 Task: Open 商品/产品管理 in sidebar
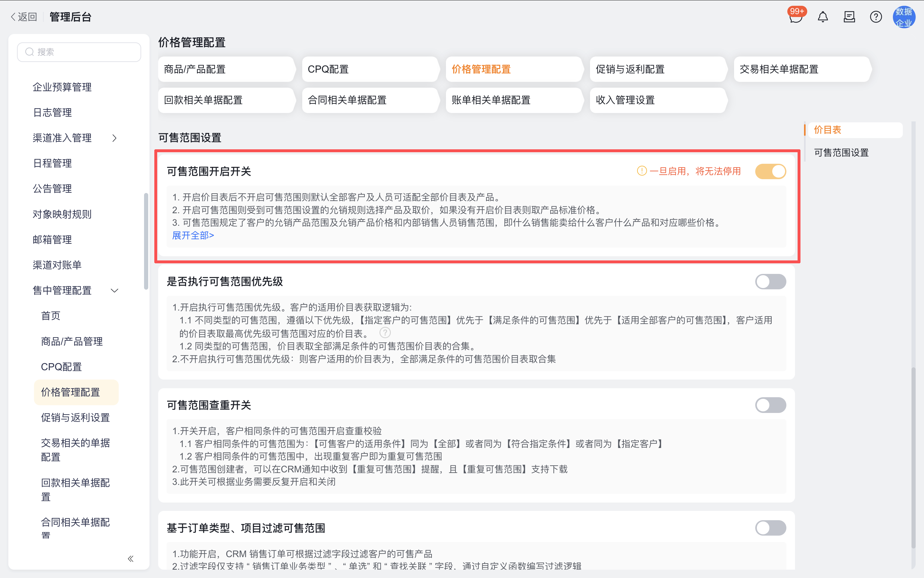72,341
